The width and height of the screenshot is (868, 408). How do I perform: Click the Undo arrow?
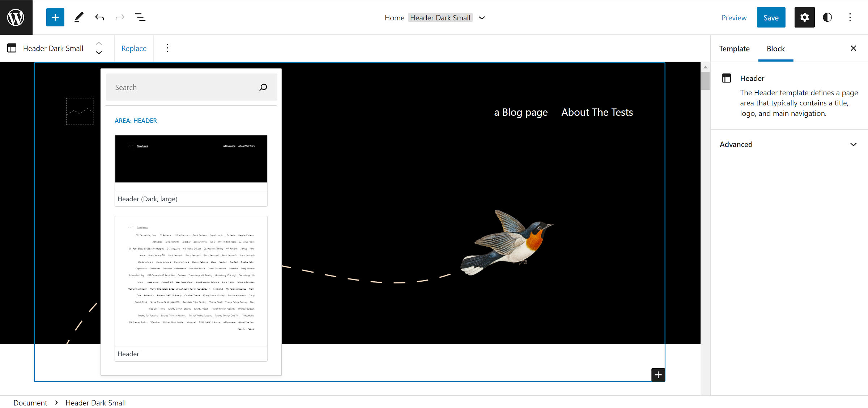[99, 17]
